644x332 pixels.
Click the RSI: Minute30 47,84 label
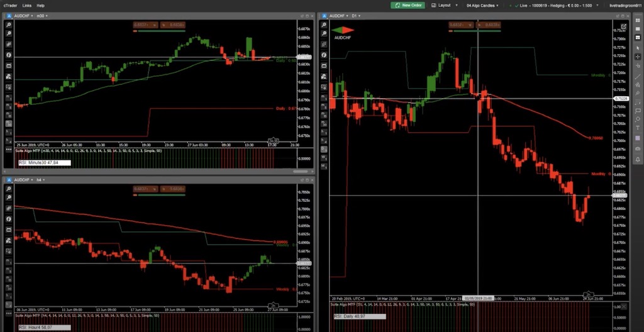click(45, 163)
